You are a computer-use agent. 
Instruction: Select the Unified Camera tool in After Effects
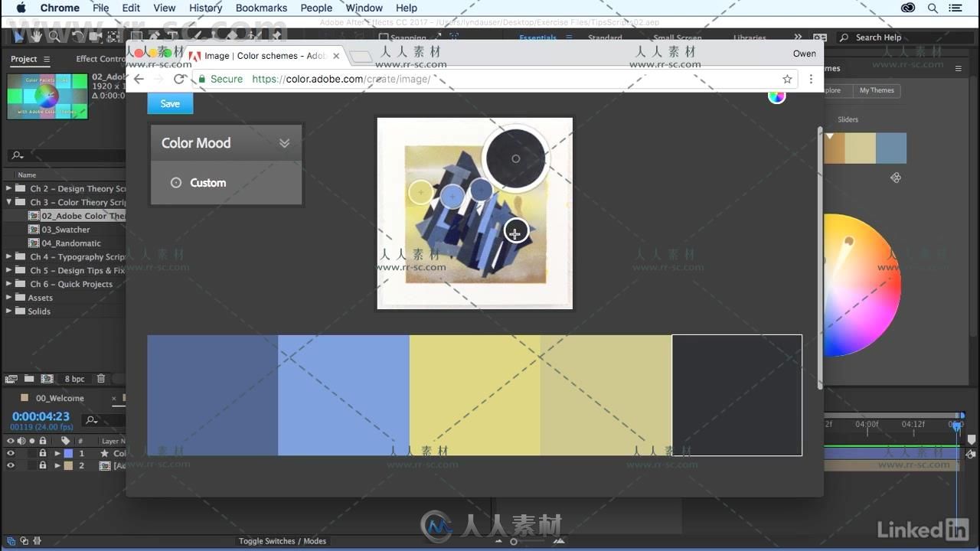pos(95,37)
